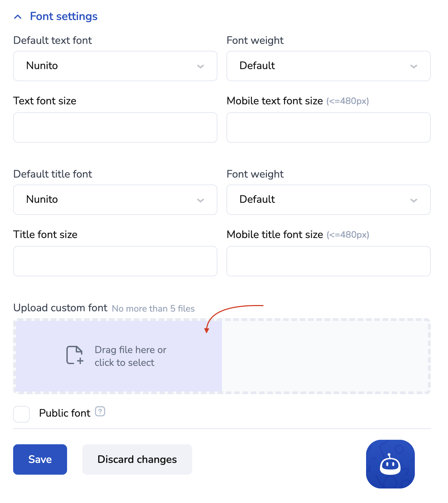
Task: Click the Save button
Action: (40, 459)
